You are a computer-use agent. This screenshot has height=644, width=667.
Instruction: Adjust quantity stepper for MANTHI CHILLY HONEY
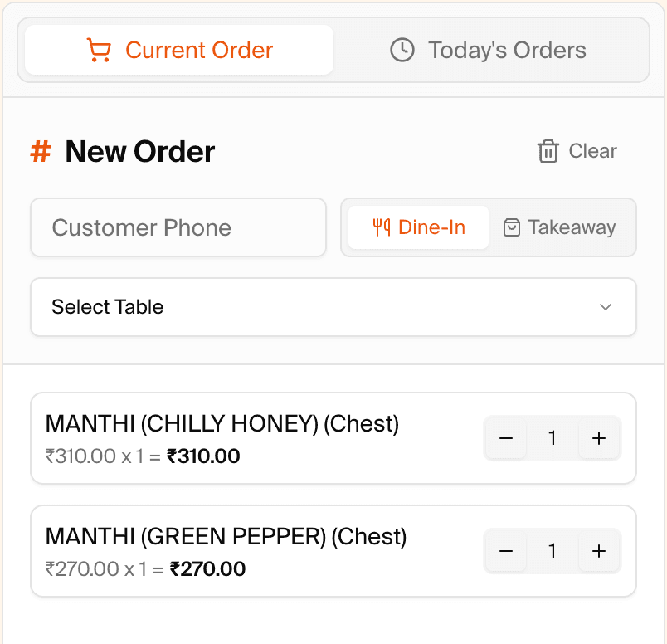pyautogui.click(x=552, y=437)
